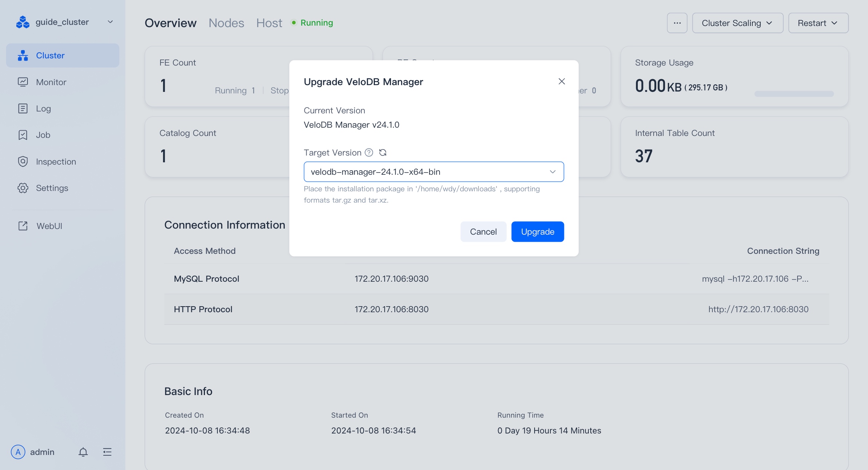868x470 pixels.
Task: Open the WebUI link
Action: [49, 226]
